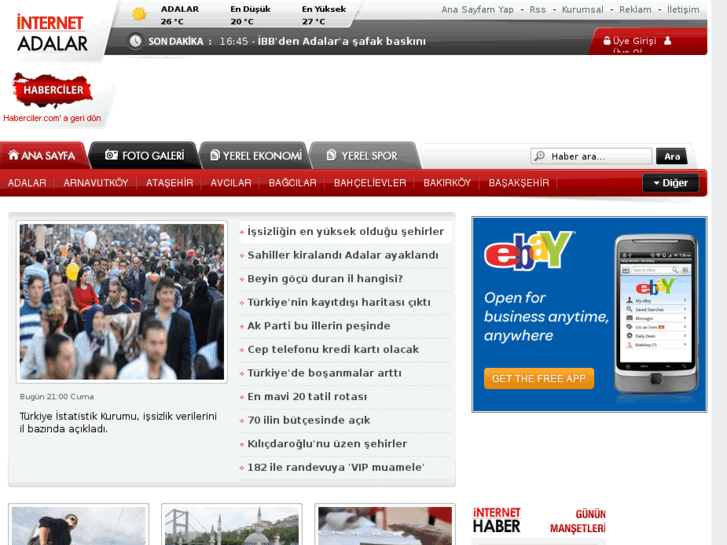
Task: Select Adalar in the district bar
Action: pyautogui.click(x=27, y=183)
